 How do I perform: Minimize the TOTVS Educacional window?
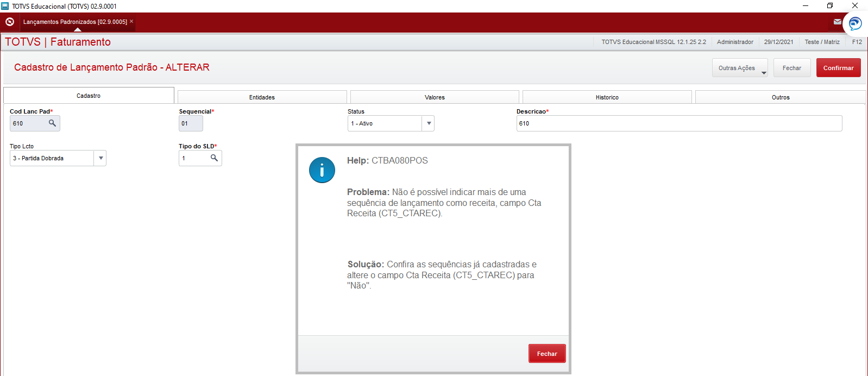pyautogui.click(x=806, y=5)
